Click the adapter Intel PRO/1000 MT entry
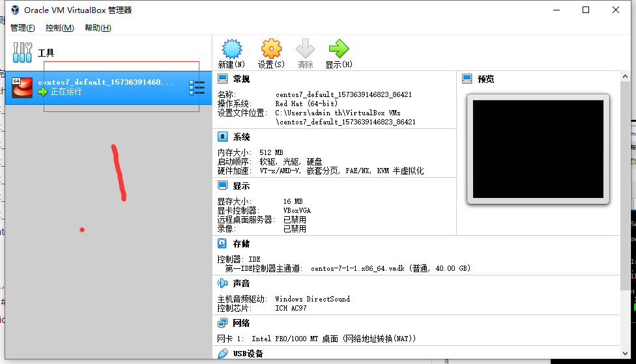 pyautogui.click(x=334, y=339)
